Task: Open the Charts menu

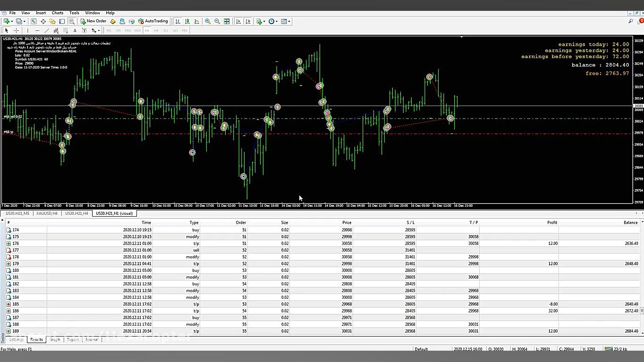Action: coord(57,13)
